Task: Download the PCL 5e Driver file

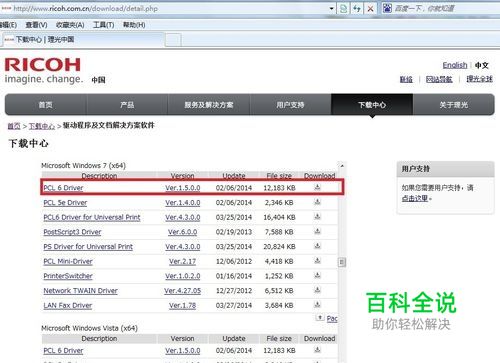Action: tap(317, 202)
